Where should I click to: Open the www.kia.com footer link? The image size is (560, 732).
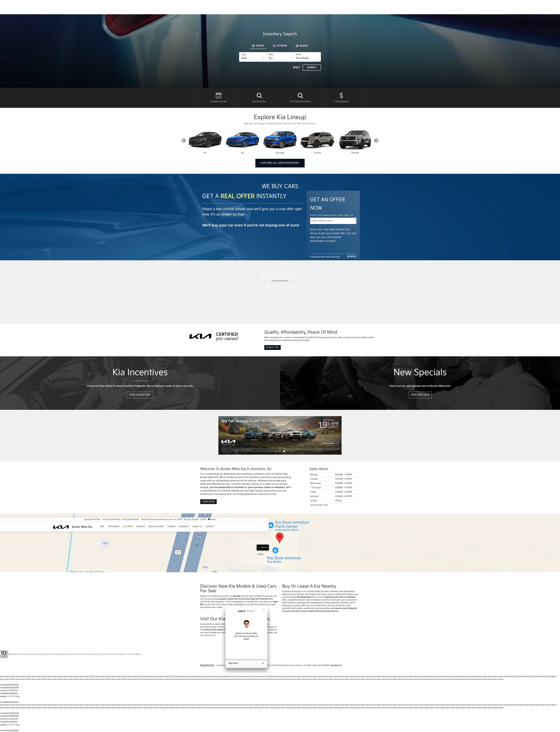point(336,665)
